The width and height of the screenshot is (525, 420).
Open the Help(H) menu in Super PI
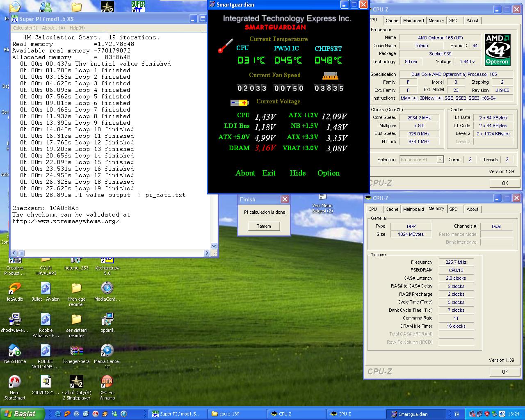coord(77,28)
